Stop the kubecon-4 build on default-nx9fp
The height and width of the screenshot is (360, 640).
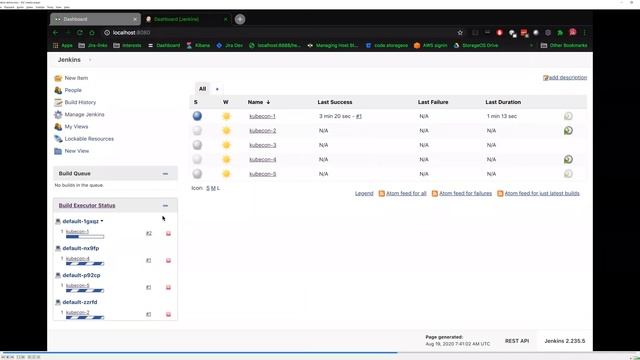pyautogui.click(x=168, y=260)
